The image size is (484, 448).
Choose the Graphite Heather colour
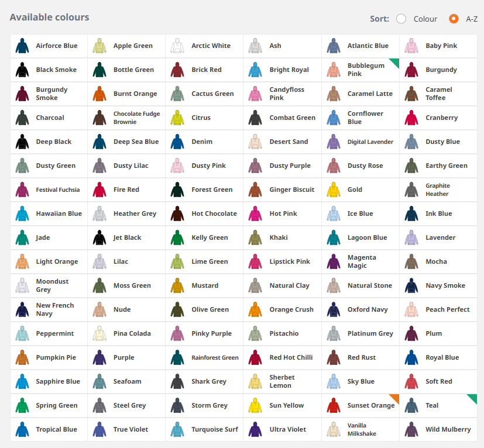coord(438,189)
